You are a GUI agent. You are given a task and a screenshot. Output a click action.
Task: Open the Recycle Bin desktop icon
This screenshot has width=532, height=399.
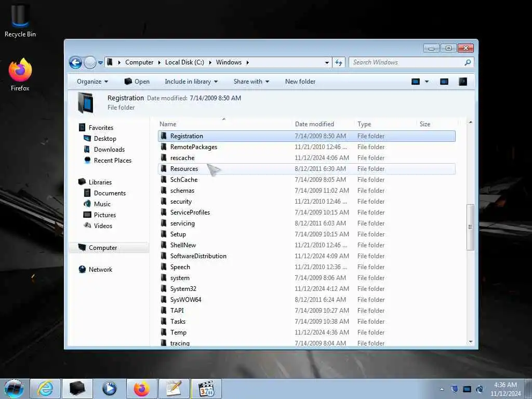tap(20, 20)
